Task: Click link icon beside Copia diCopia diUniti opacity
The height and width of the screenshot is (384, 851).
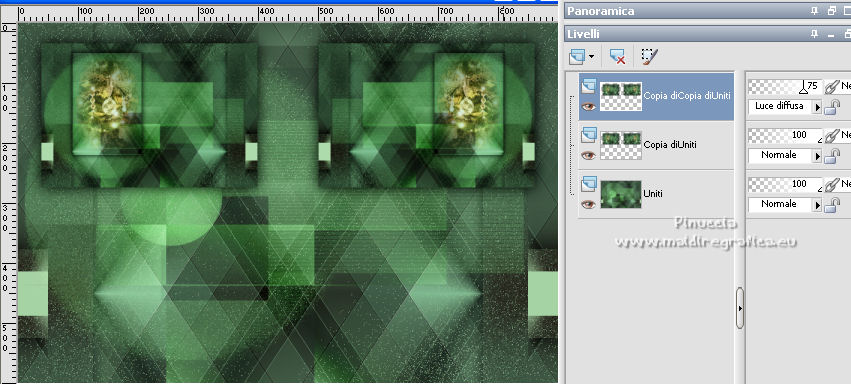Action: click(x=831, y=87)
